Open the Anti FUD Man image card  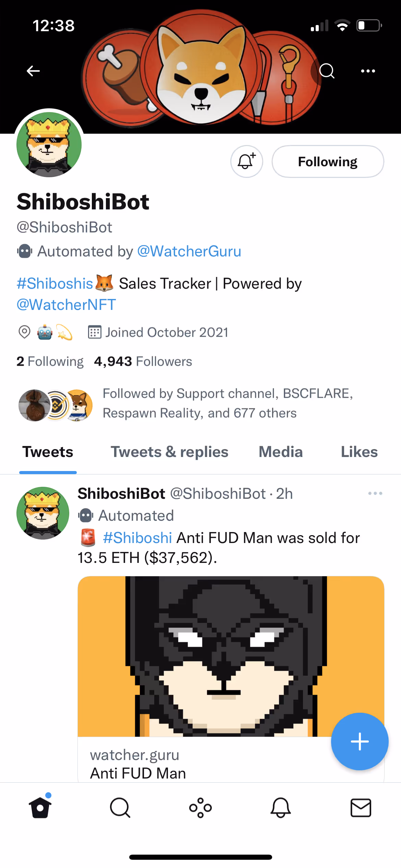(x=206, y=656)
